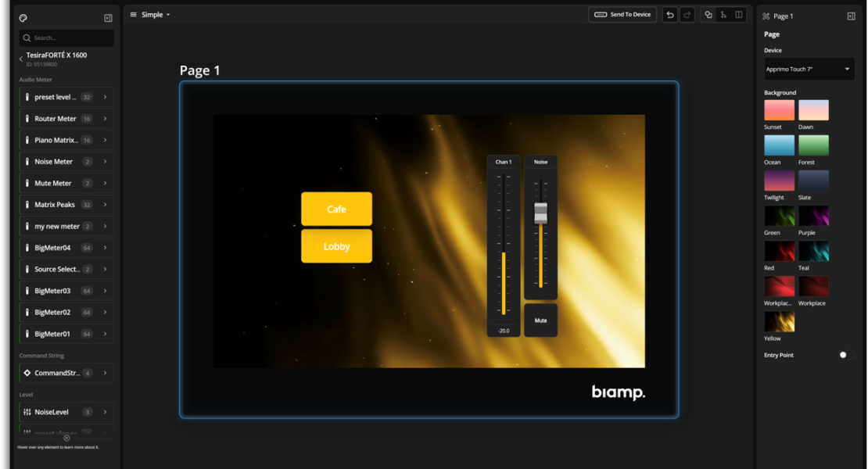Select the overlapping shapes view icon
The width and height of the screenshot is (868, 469).
click(708, 15)
